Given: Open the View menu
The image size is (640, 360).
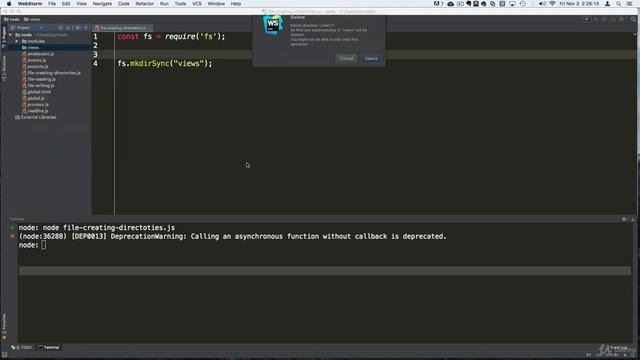Looking at the screenshot, I should click(x=81, y=4).
